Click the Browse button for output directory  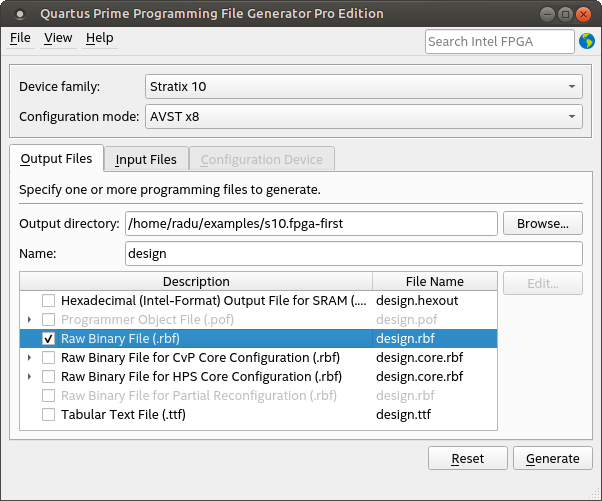[x=542, y=224]
